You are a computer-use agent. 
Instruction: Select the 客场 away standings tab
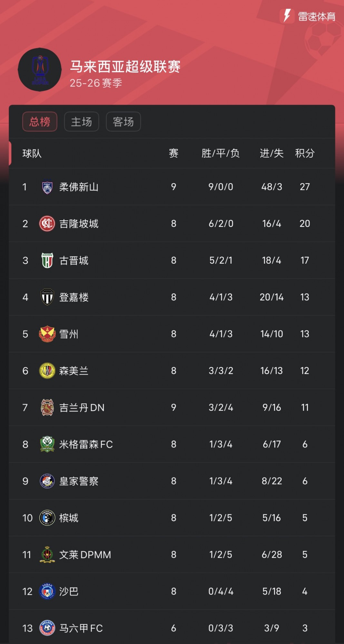123,122
